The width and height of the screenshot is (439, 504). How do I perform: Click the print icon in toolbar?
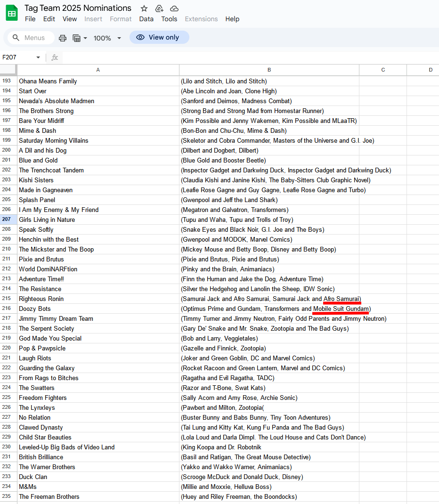63,38
